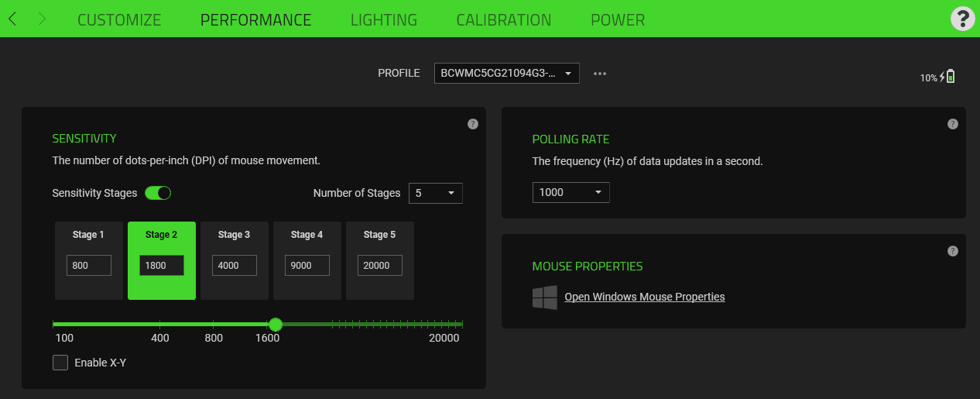Open the help question mark icon
Screen dimensions: 980x399
[x=962, y=19]
